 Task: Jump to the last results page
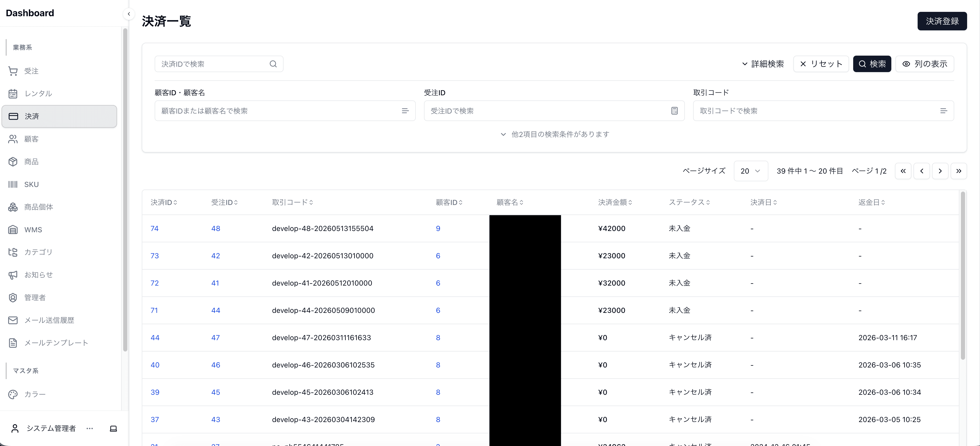[959, 171]
